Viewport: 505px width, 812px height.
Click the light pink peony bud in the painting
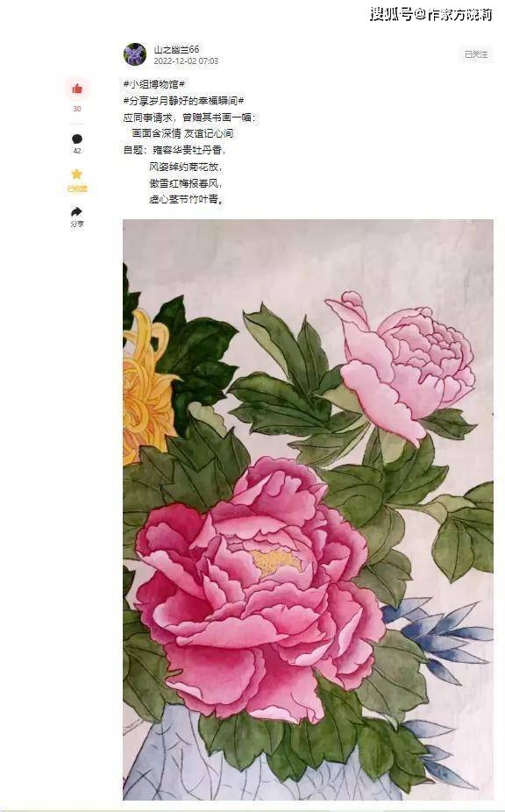pyautogui.click(x=402, y=365)
